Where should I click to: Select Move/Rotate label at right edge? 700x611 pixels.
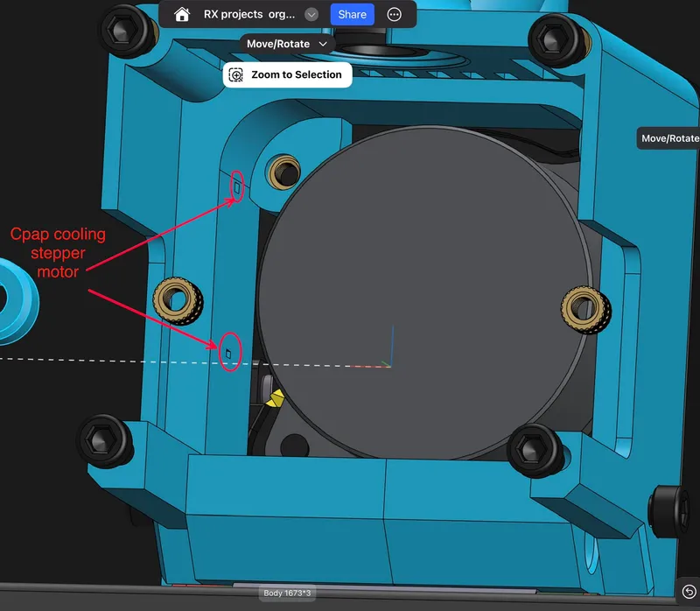(x=668, y=138)
